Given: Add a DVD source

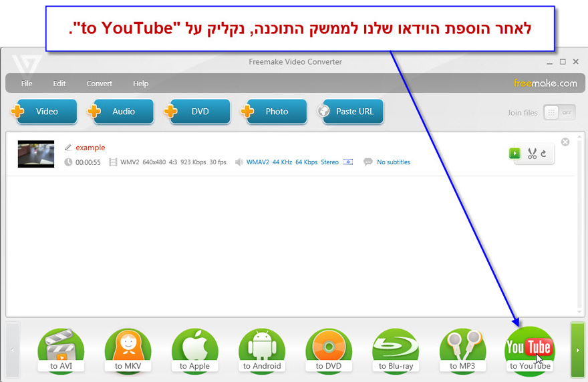Looking at the screenshot, I should pyautogui.click(x=197, y=112).
